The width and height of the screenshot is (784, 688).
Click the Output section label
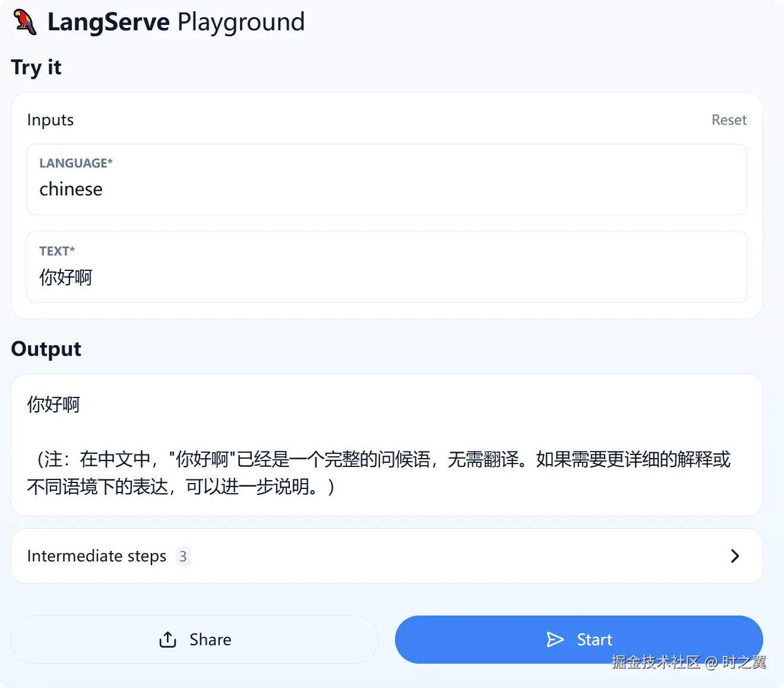[46, 349]
